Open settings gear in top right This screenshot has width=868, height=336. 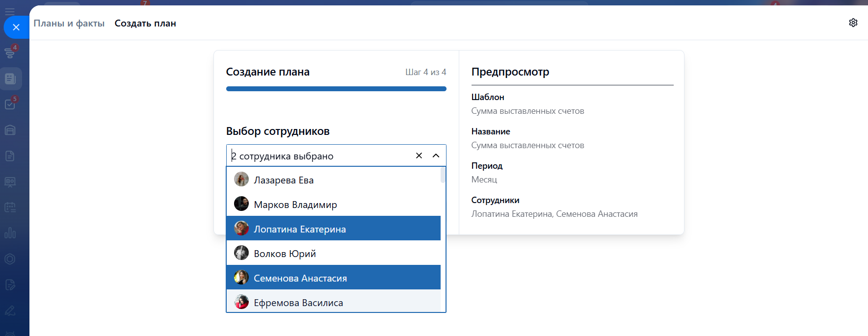tap(853, 23)
